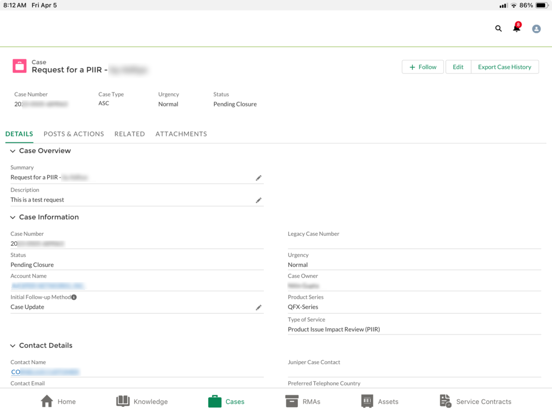Tap the cellular signal bars icon
This screenshot has width=552, height=414.
(503, 5)
